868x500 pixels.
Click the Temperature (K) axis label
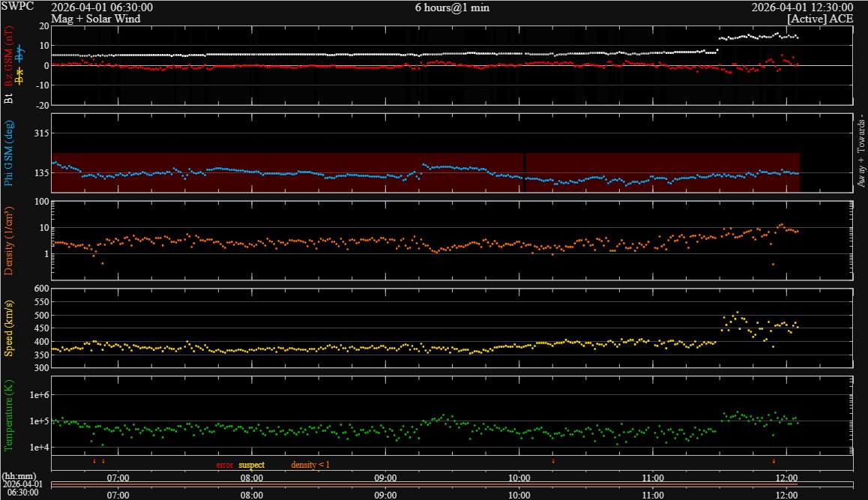pos(8,415)
